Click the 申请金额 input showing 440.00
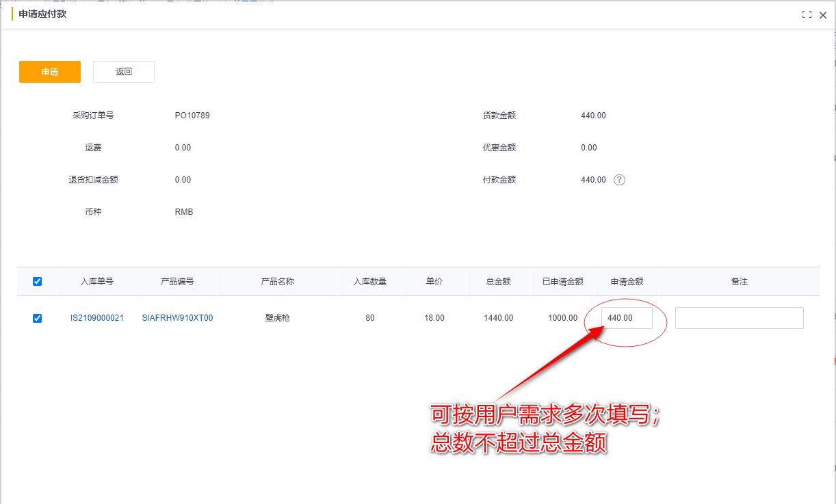 625,317
